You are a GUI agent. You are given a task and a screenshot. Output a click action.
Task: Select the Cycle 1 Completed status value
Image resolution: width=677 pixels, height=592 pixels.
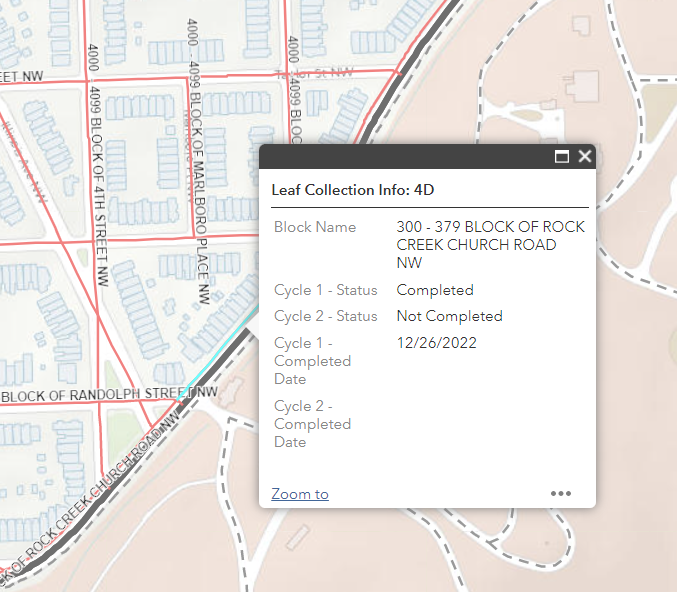(435, 290)
